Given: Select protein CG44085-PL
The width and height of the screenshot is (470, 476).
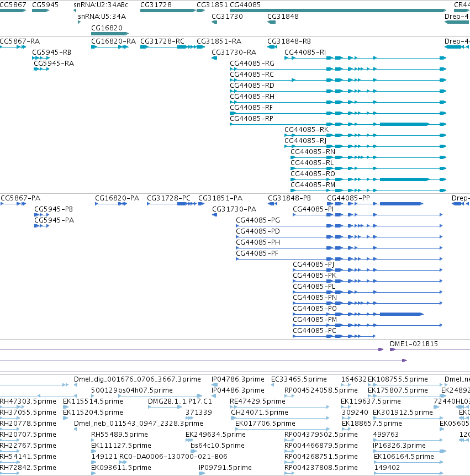Looking at the screenshot, I should coord(314,286).
